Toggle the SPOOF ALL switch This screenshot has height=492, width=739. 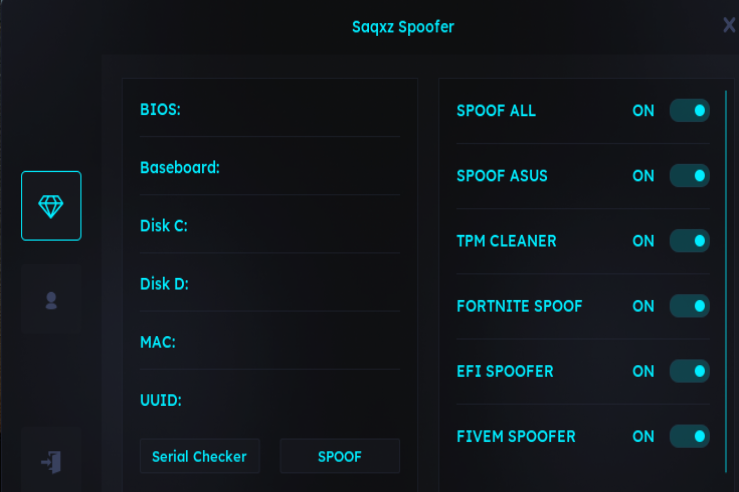[689, 110]
